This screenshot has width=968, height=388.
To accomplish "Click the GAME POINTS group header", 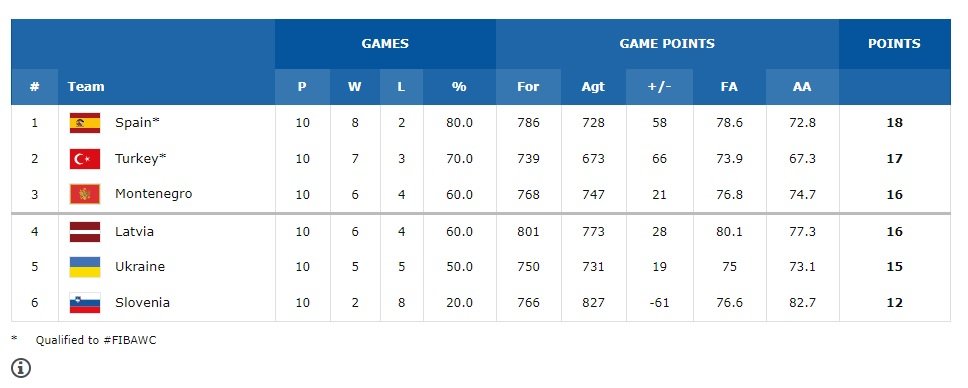I will coord(667,44).
